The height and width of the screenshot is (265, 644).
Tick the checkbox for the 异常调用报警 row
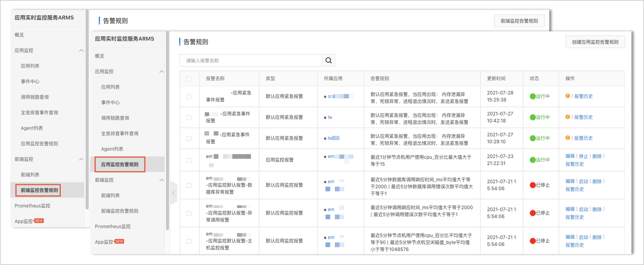tap(189, 213)
